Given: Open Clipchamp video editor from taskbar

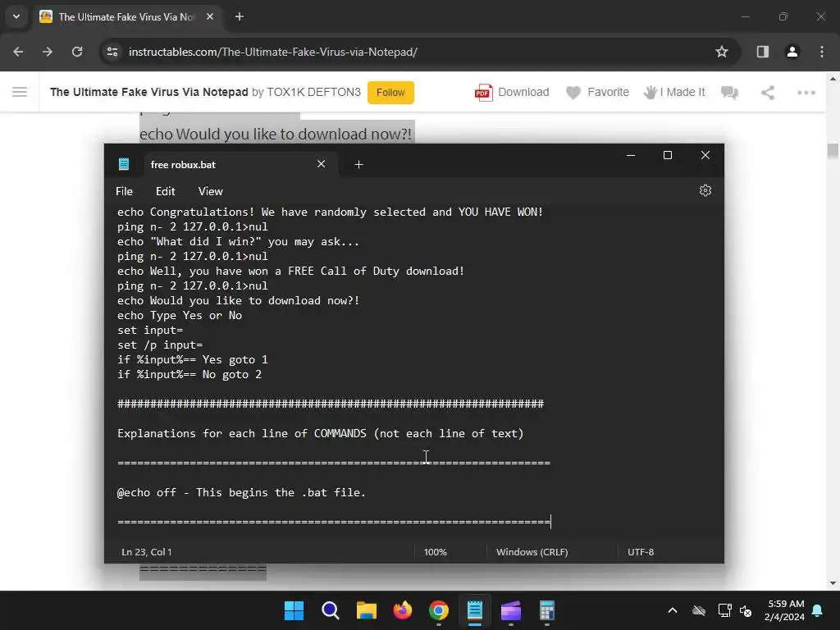Looking at the screenshot, I should coord(511,610).
